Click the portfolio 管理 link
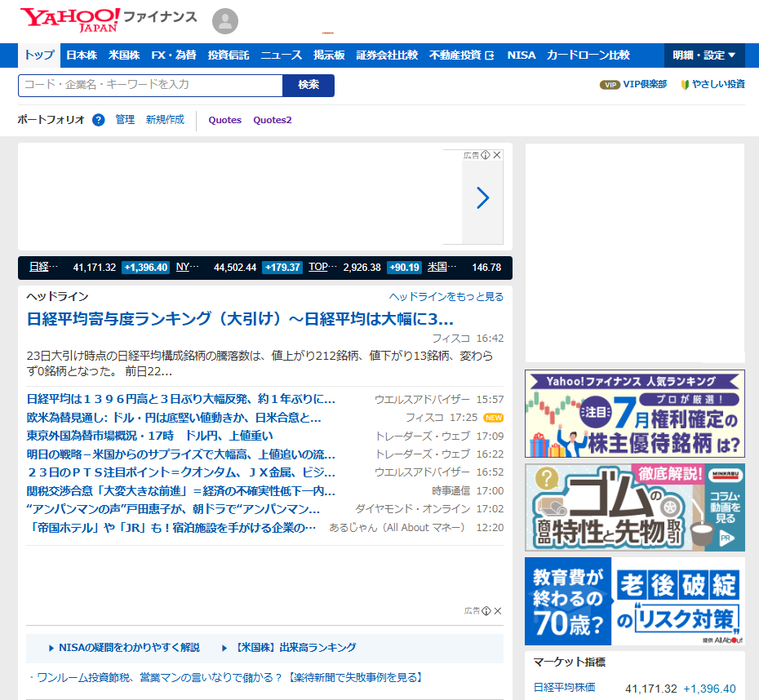Viewport: 759px width, 700px height. coord(125,120)
